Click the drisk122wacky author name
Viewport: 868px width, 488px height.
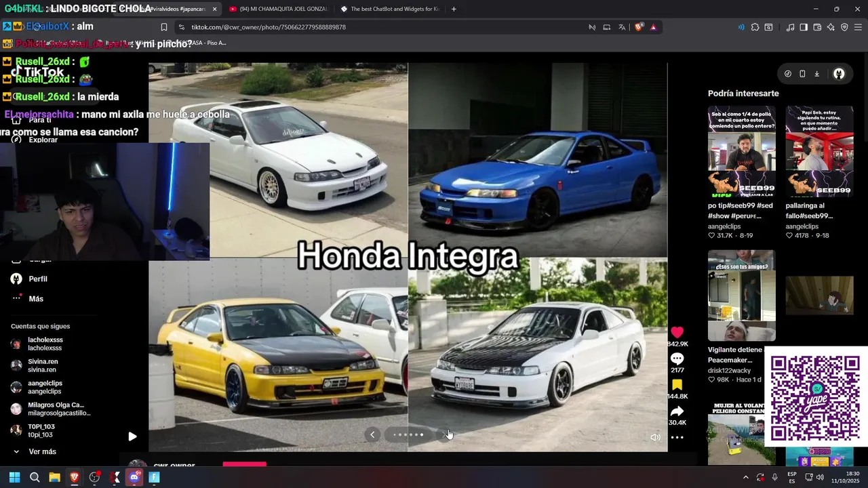coord(730,371)
